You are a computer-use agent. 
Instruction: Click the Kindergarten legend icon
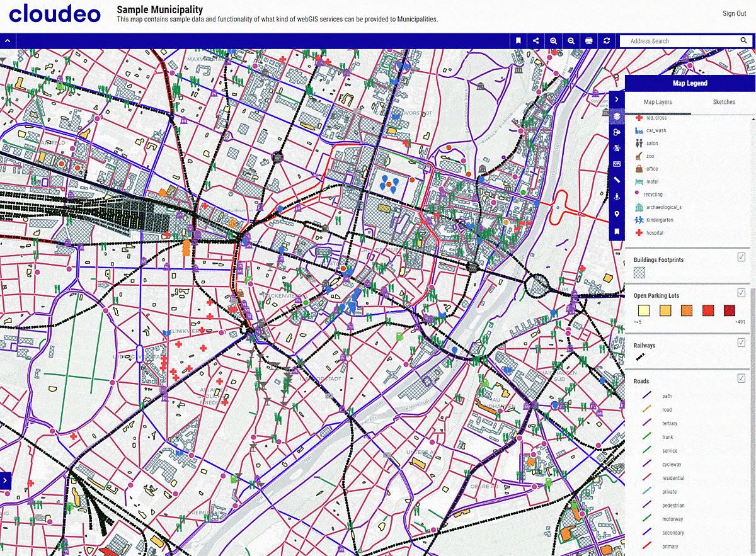(x=639, y=220)
